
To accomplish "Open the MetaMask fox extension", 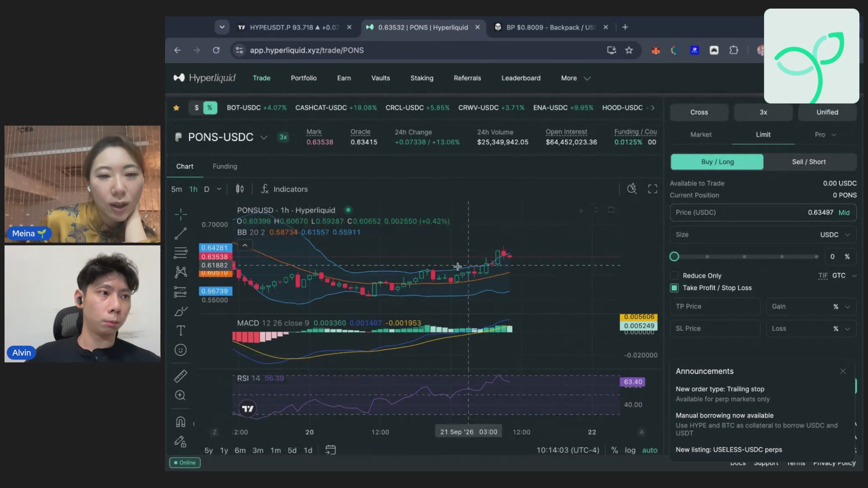I will pyautogui.click(x=656, y=50).
